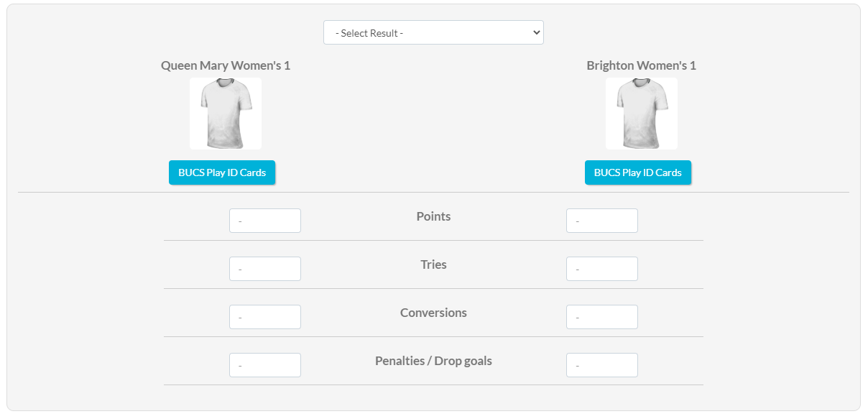Image resolution: width=868 pixels, height=419 pixels.
Task: Click Queen Mary Women's 1 shirt image
Action: [x=226, y=114]
